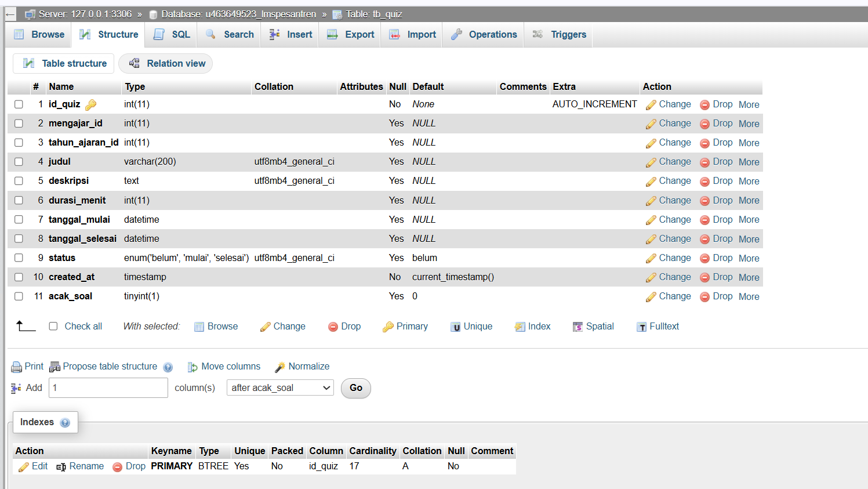The height and width of the screenshot is (489, 868).
Task: Expand the More menu for the created_at row
Action: pyautogui.click(x=749, y=278)
